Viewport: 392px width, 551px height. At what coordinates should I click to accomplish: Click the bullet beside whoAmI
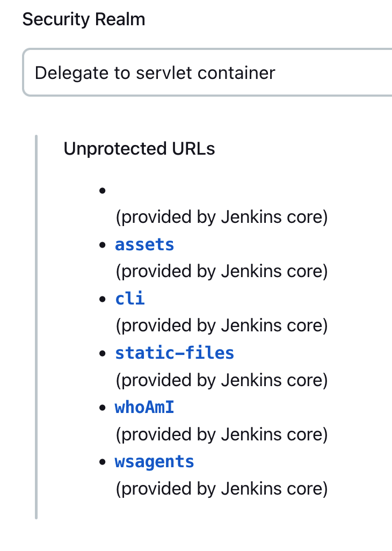coord(101,408)
